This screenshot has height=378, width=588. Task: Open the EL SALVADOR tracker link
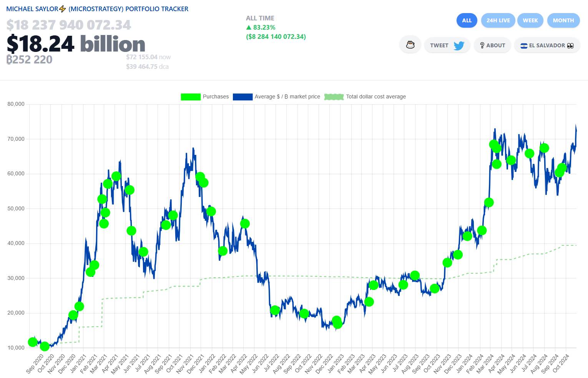point(547,45)
